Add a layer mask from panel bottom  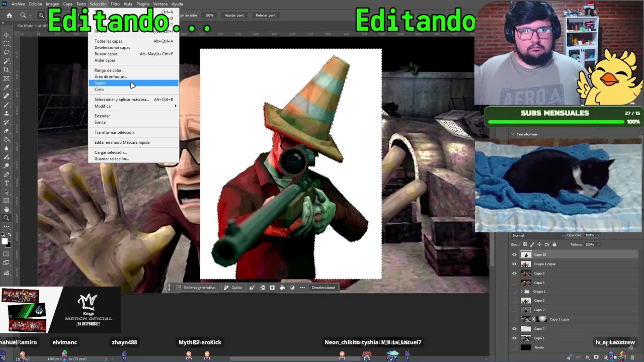[x=596, y=357]
